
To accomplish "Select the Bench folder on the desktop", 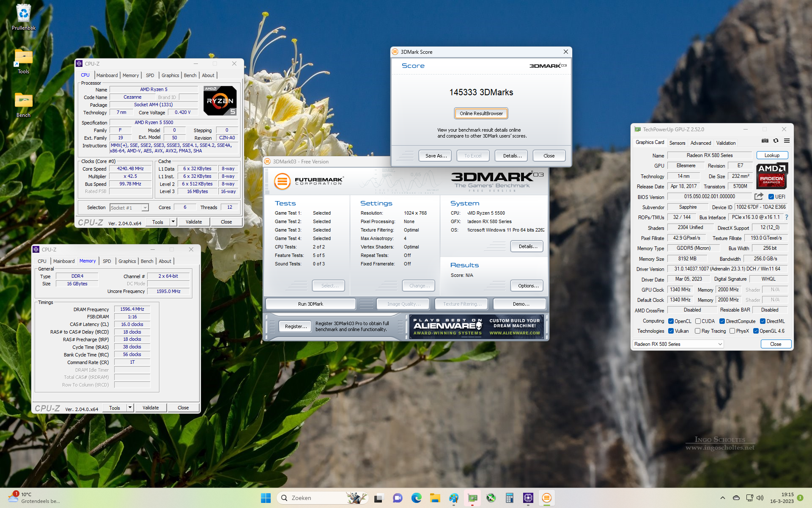I will coord(24,105).
